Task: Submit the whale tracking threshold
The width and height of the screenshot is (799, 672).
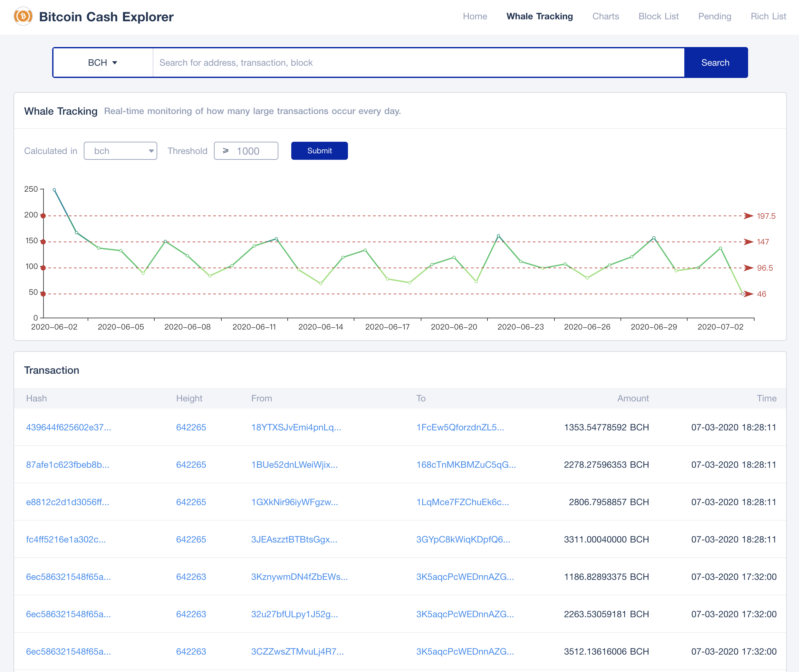Action: point(319,151)
